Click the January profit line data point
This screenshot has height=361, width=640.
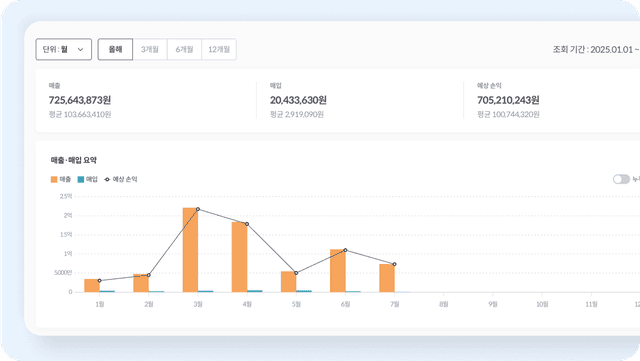click(x=100, y=281)
